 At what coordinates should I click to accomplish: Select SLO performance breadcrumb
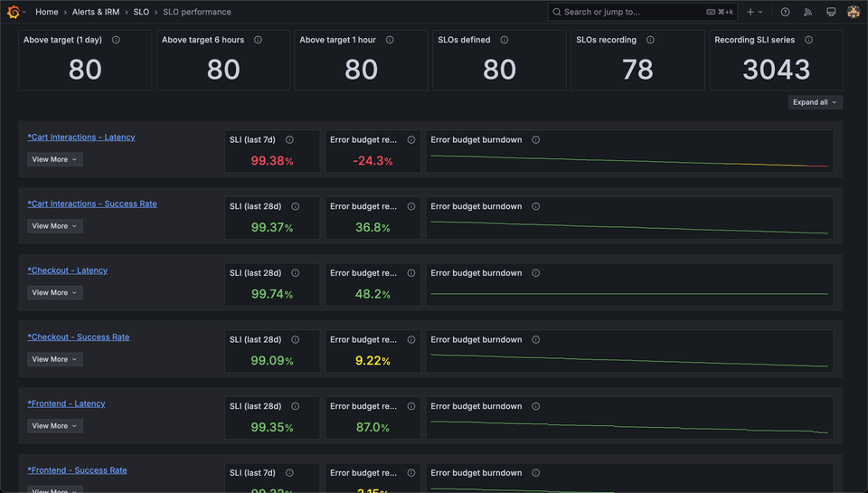197,12
